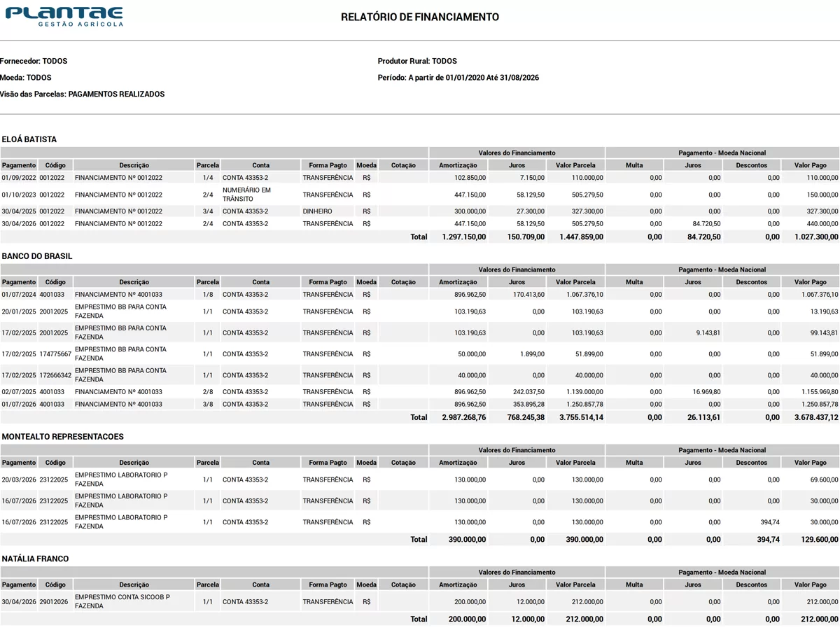
Task: Select the 'Período: A partir de 01/01/2020' line
Action: click(458, 78)
